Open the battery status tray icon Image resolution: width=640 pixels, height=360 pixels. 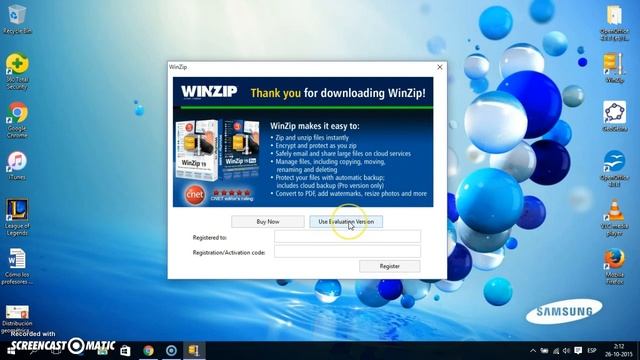tap(544, 351)
